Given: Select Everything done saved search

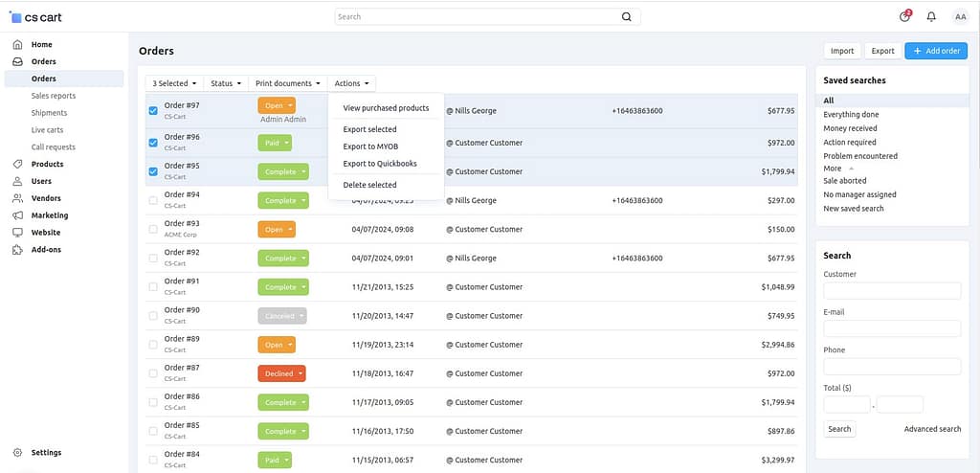Looking at the screenshot, I should (851, 115).
